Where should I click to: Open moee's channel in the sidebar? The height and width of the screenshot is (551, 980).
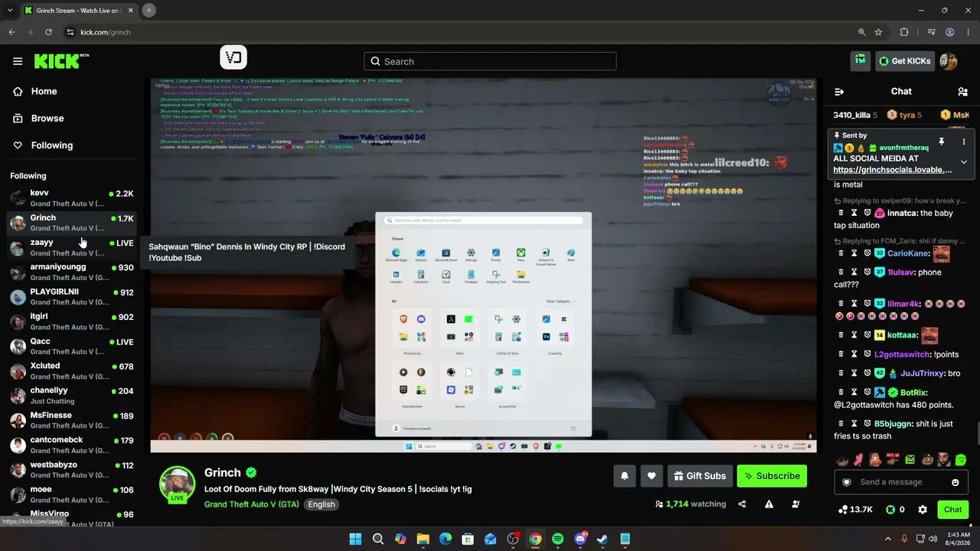pos(72,494)
